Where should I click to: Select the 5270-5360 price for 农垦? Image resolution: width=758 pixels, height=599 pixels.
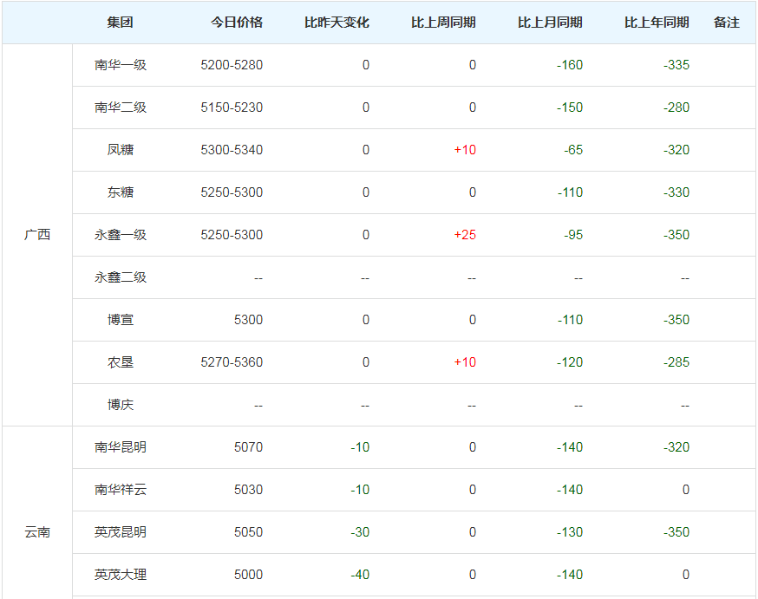pyautogui.click(x=232, y=362)
